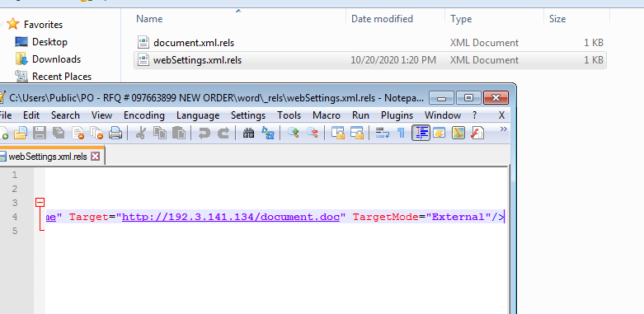Open Downloads in the Explorer sidebar
This screenshot has height=314, width=644.
click(x=56, y=59)
